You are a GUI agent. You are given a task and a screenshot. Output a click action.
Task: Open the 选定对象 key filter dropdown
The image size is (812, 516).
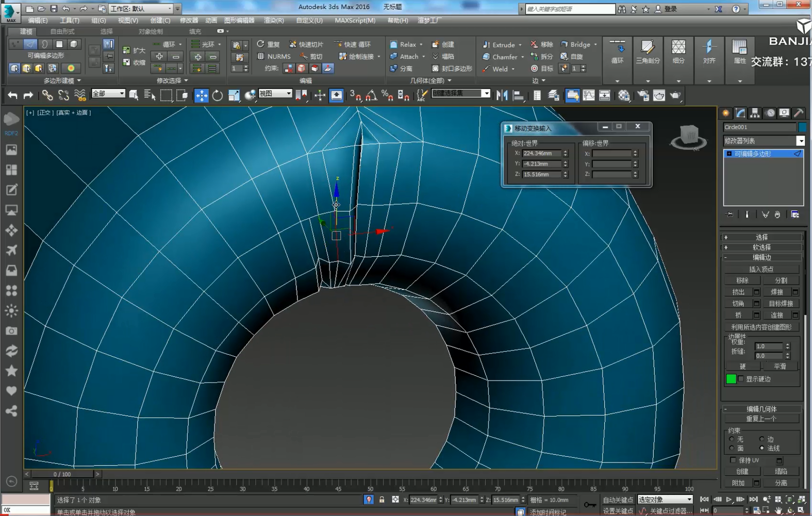(x=665, y=500)
